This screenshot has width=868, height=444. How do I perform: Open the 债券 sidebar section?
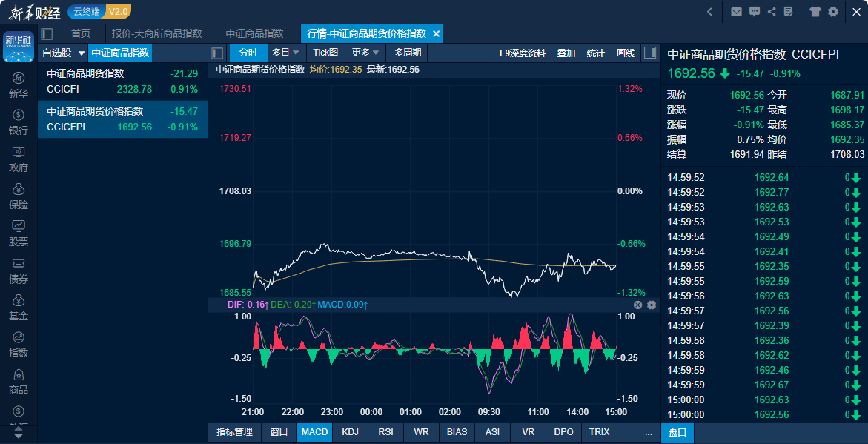pyautogui.click(x=19, y=270)
